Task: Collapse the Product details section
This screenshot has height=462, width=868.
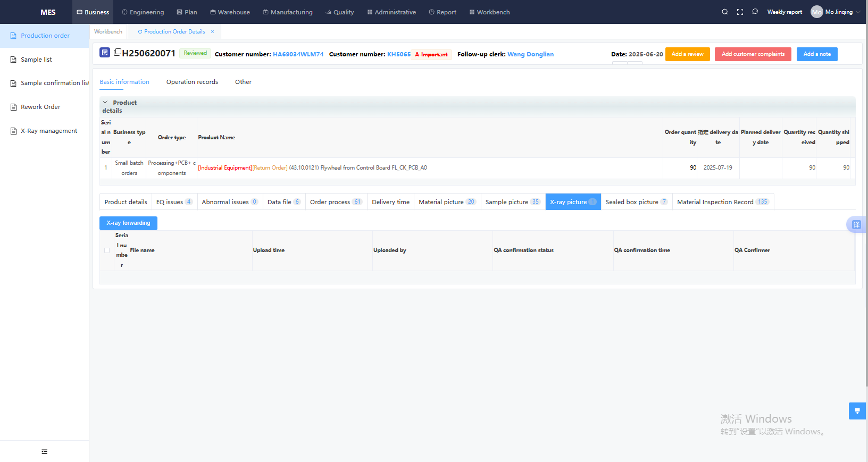Action: tap(105, 102)
